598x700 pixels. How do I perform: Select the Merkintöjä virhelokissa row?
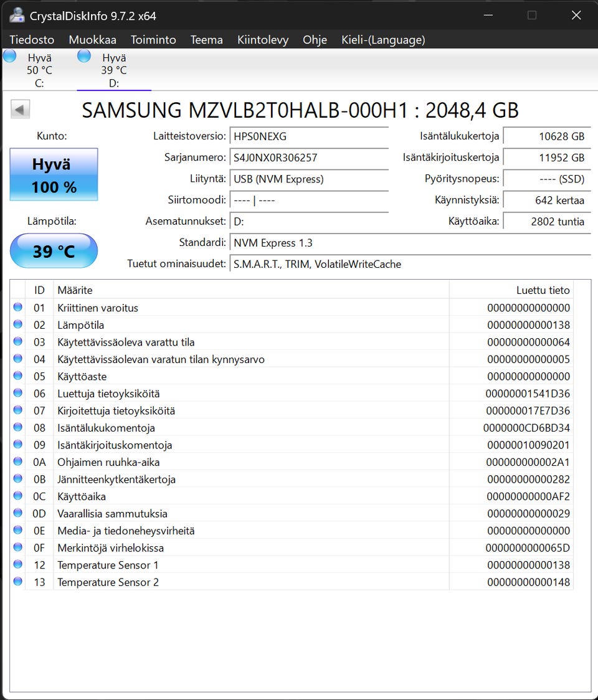tap(292, 548)
